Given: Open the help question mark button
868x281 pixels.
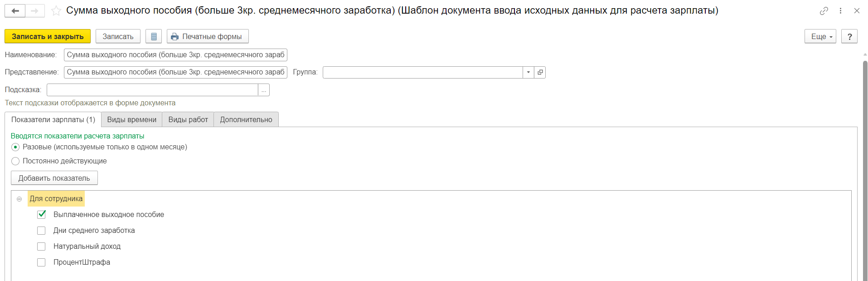Looking at the screenshot, I should 849,36.
